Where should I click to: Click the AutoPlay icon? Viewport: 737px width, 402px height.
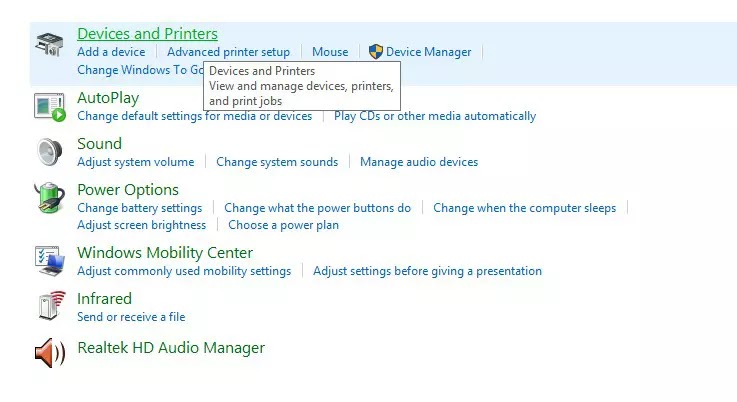tap(49, 107)
